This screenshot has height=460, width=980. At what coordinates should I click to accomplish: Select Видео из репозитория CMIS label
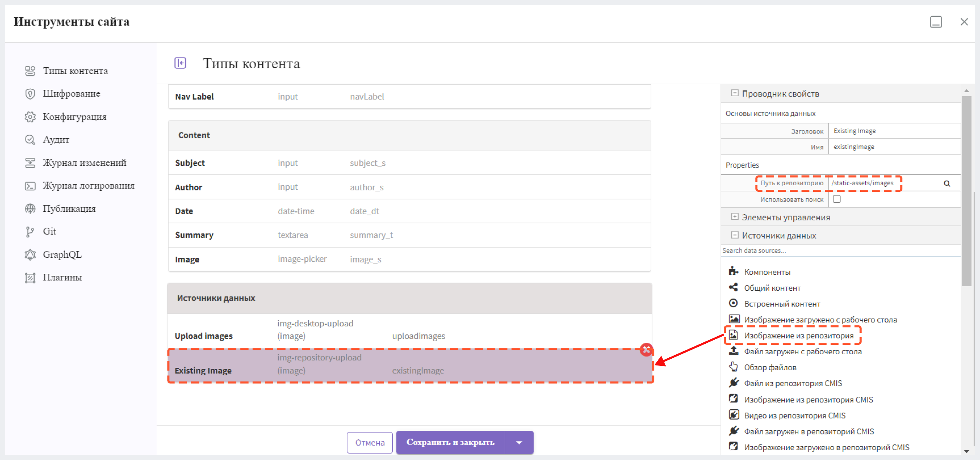point(795,415)
